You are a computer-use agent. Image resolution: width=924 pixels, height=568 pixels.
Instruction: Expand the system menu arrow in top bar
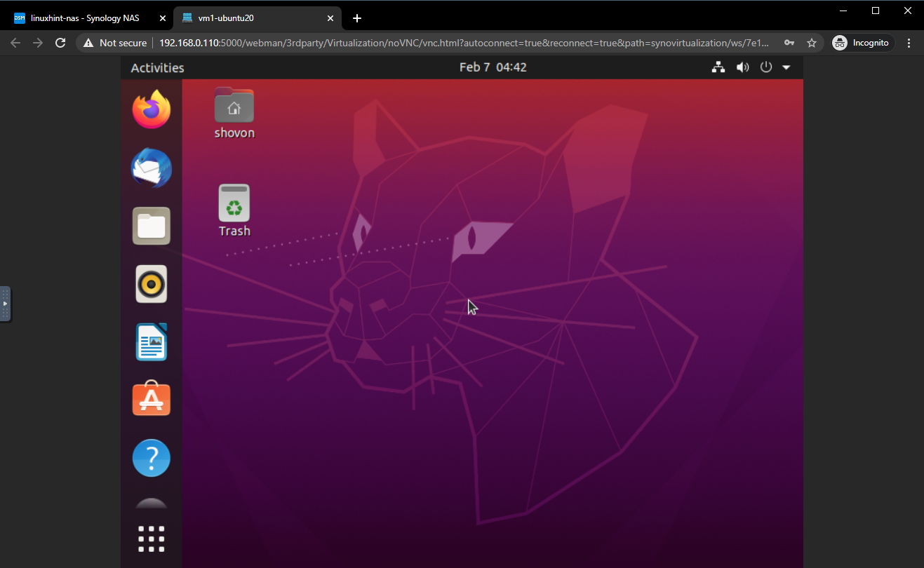click(786, 67)
